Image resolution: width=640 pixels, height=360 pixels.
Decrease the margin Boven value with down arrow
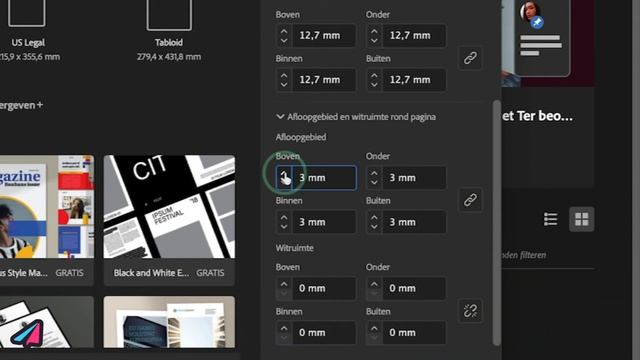click(284, 40)
